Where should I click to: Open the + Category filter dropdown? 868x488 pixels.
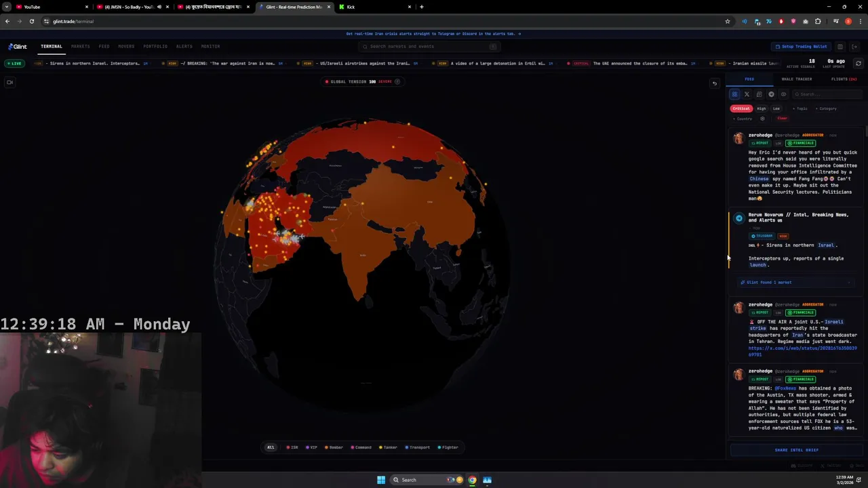[826, 108]
